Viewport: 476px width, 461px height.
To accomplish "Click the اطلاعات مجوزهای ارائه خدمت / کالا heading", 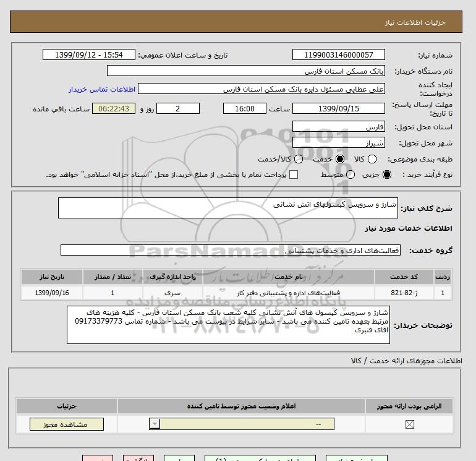I will (x=407, y=361).
